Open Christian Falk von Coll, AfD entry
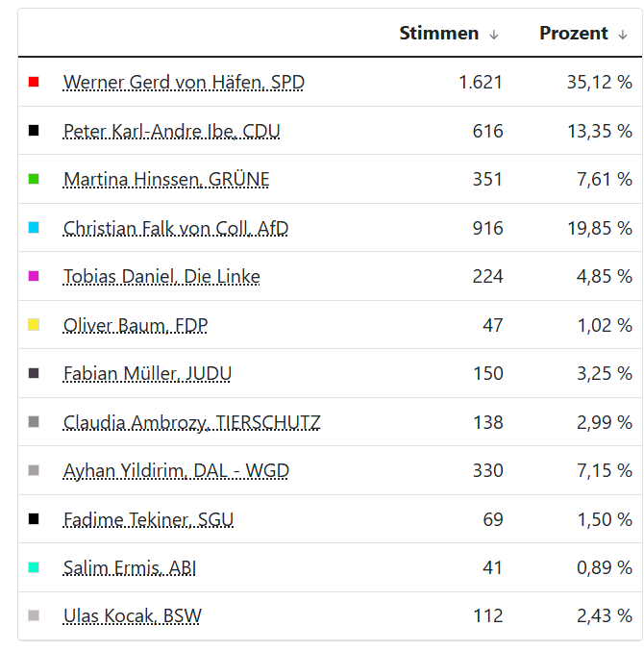Screen dimensions: 644x651 click(x=176, y=228)
